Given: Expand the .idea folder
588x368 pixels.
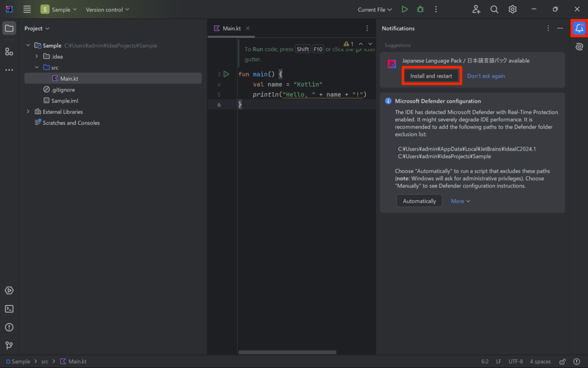Looking at the screenshot, I should pos(37,56).
